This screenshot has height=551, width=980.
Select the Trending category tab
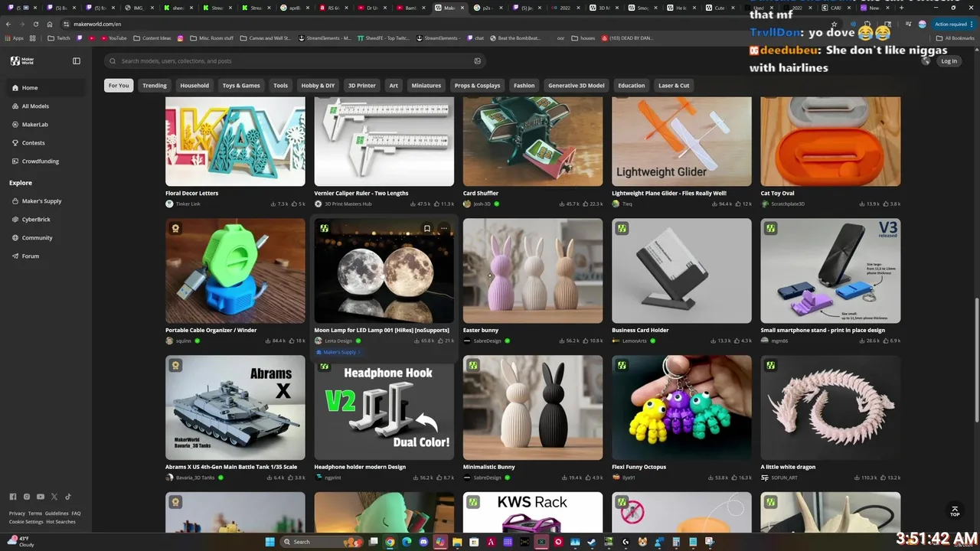[155, 86]
